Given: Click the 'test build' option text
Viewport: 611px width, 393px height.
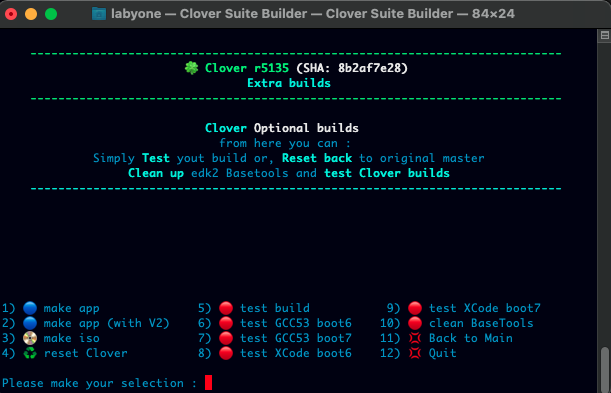Looking at the screenshot, I should tap(275, 308).
